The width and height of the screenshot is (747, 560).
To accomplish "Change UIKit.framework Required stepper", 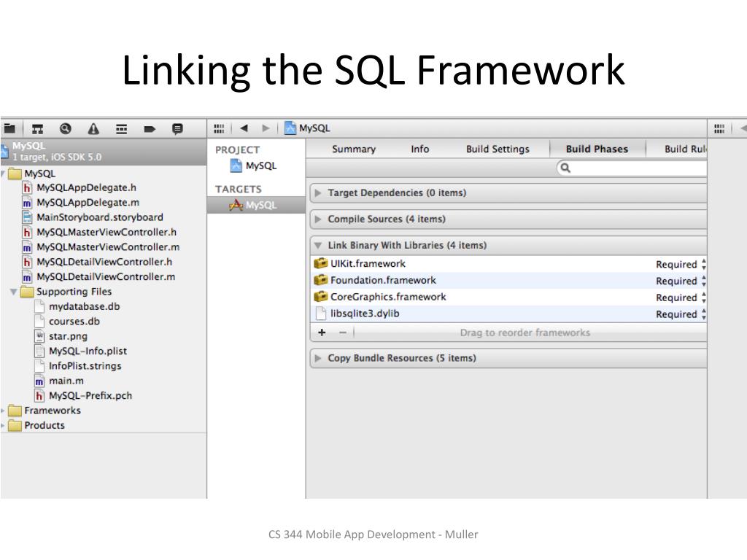I will coord(704,264).
